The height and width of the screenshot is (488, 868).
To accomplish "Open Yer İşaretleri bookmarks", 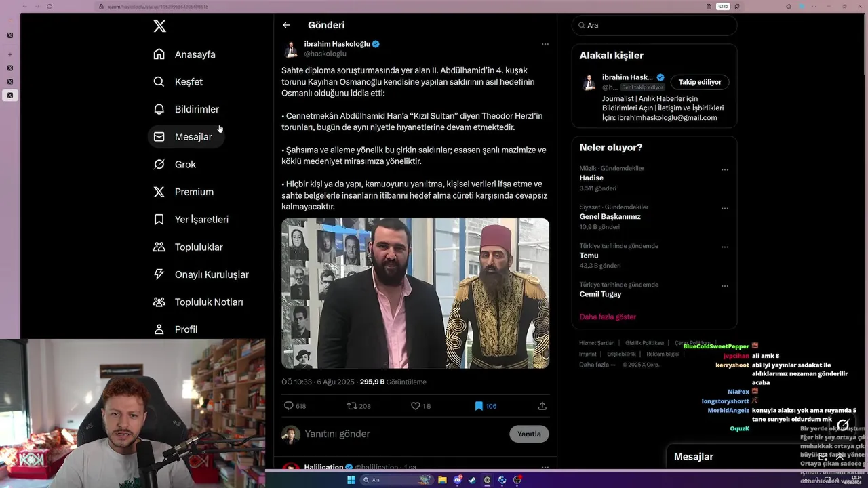I will tap(191, 220).
